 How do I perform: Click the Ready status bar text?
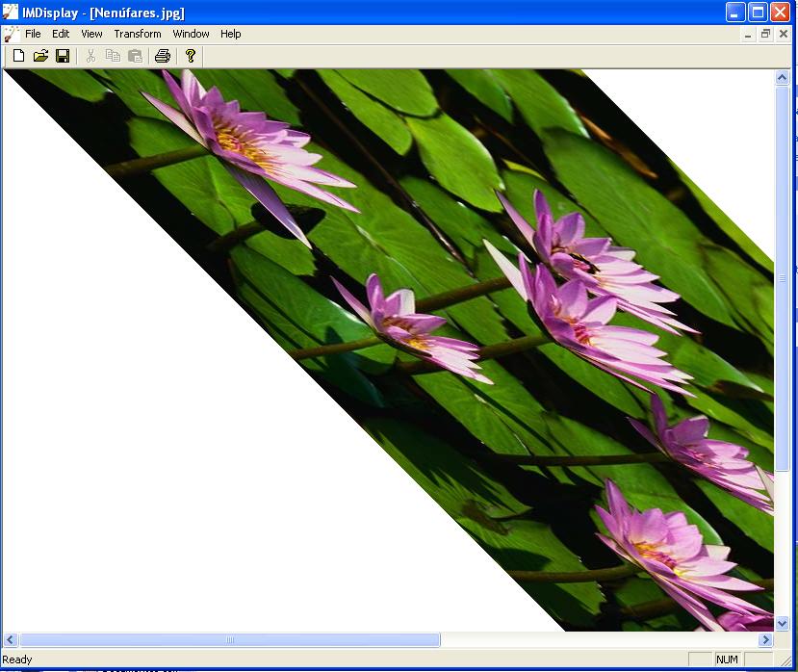[x=16, y=659]
